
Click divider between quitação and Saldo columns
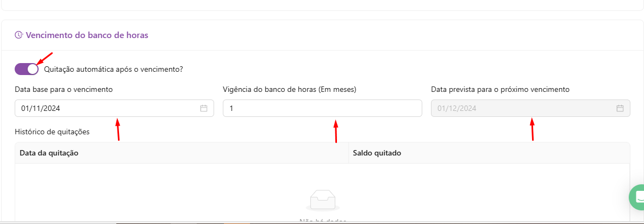pyautogui.click(x=348, y=153)
